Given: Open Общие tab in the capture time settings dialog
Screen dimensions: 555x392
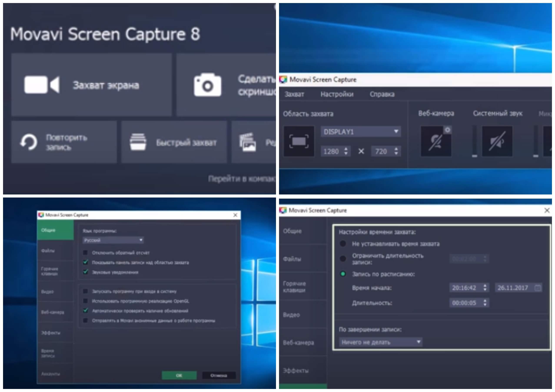Looking at the screenshot, I should pyautogui.click(x=303, y=231).
